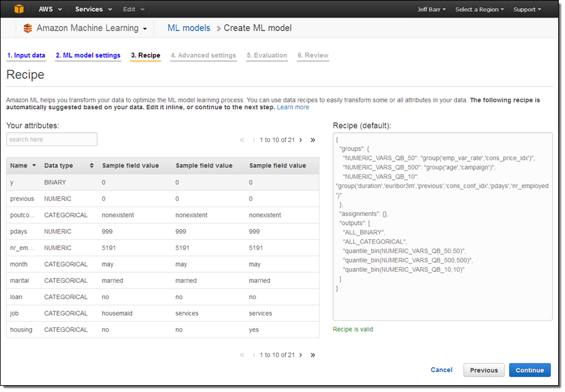The image size is (565, 392).
Task: Go to next page in top pagination
Action: 301,140
